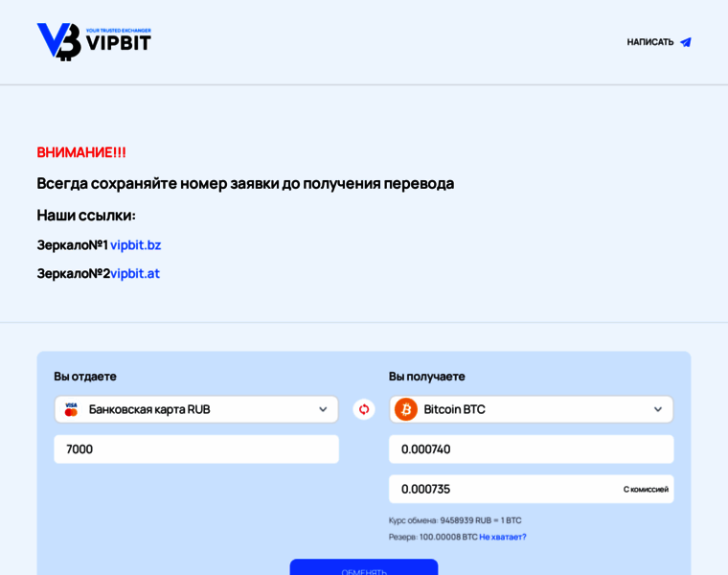Click the С комиссией label

[646, 489]
